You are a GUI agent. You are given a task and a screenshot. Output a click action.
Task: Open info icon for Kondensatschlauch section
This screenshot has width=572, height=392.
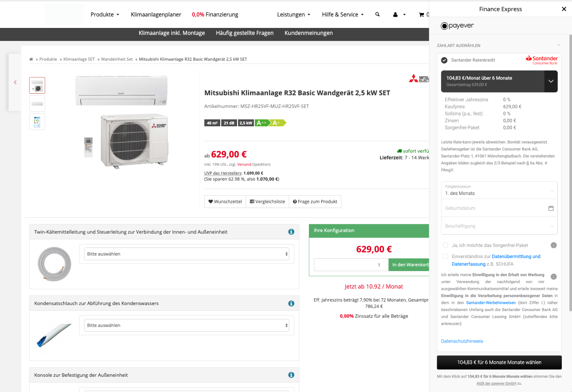[x=291, y=303]
